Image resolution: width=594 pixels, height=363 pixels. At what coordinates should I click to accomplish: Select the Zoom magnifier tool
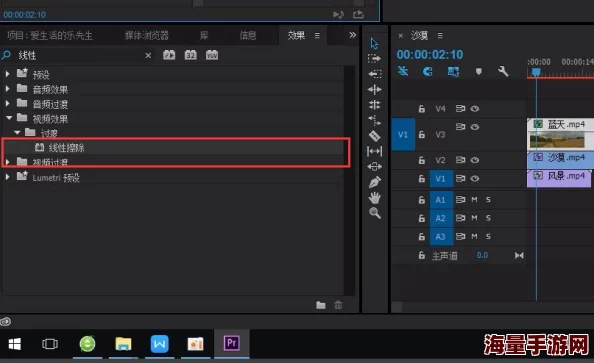[x=375, y=213]
